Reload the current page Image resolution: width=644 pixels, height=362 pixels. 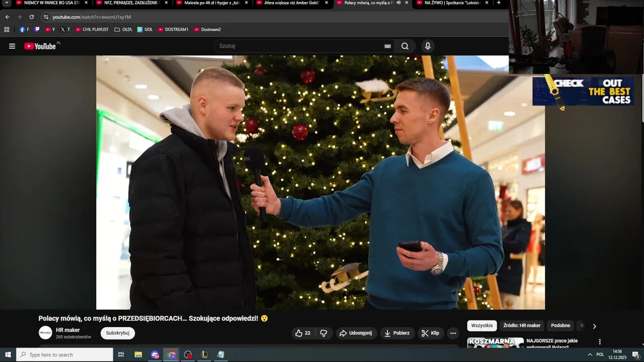[x=32, y=17]
